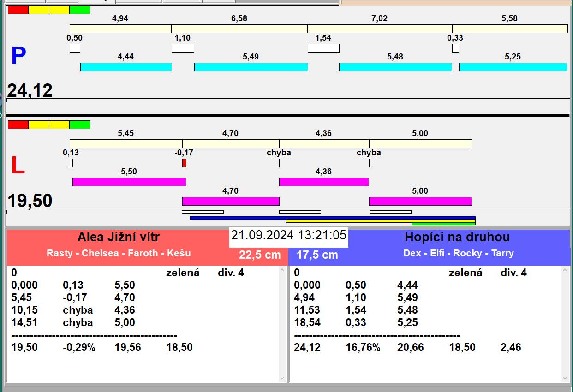
Task: Select the magenta run bar labeled 4,36
Action: pos(324,182)
